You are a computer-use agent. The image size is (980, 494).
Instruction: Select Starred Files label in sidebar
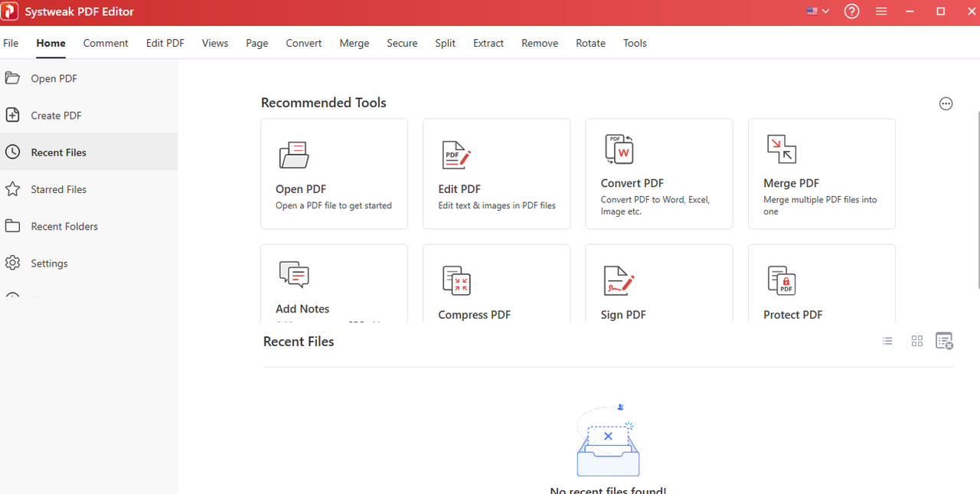pyautogui.click(x=58, y=189)
